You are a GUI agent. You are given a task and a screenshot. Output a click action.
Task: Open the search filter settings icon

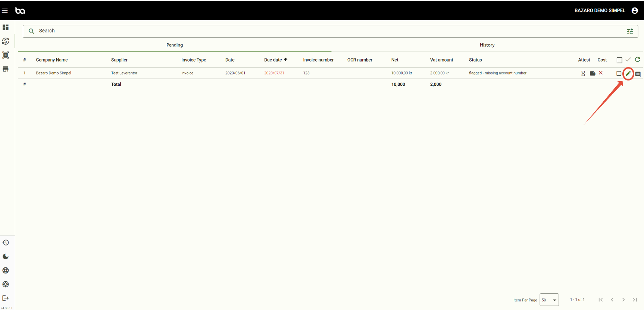click(x=630, y=31)
